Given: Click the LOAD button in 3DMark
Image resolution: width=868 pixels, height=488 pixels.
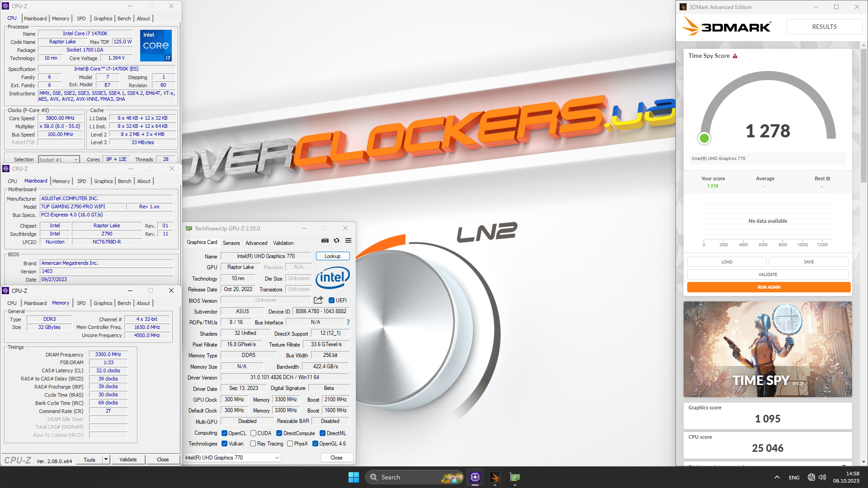Looking at the screenshot, I should pyautogui.click(x=726, y=262).
